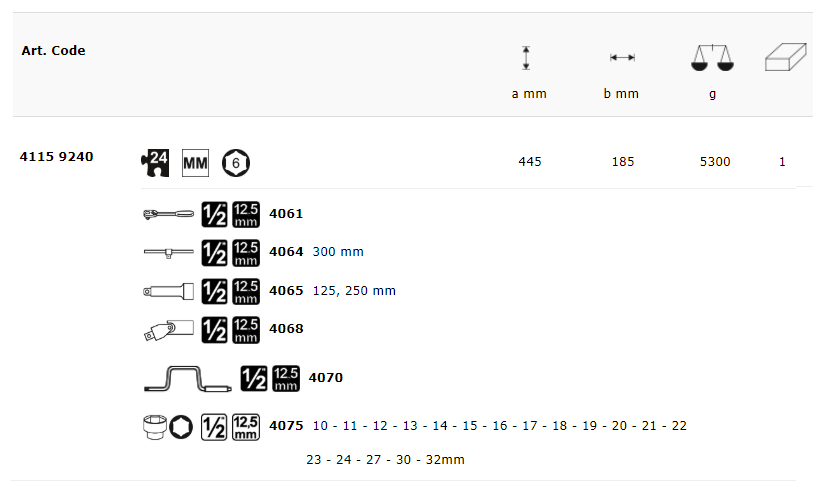
Task: Click the packaging box icon
Action: point(784,58)
